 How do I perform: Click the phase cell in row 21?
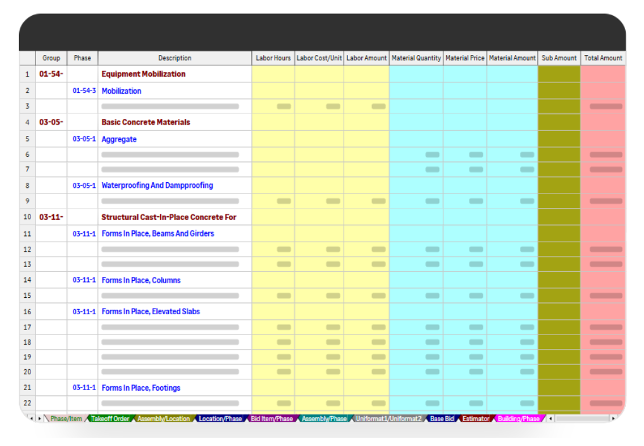[84, 388]
